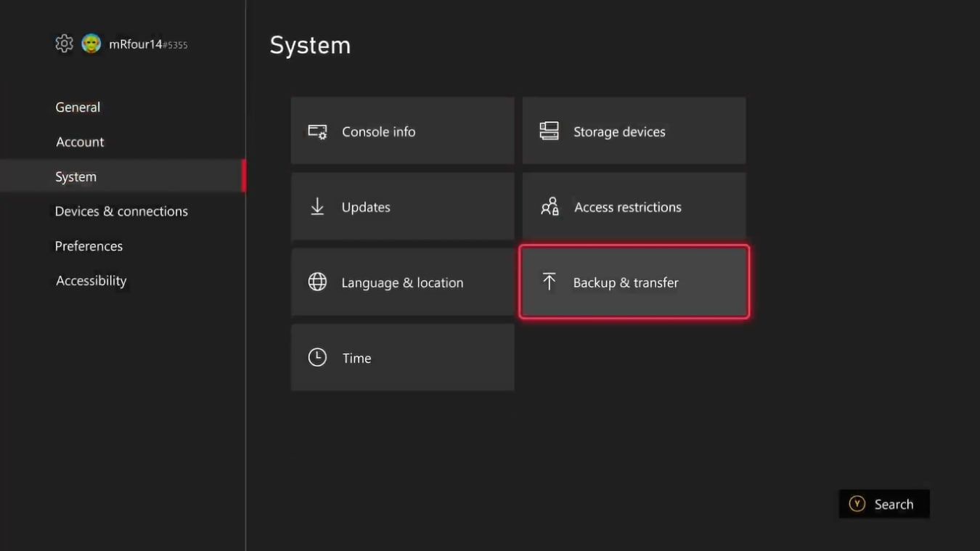The height and width of the screenshot is (551, 980).
Task: Open the Search button
Action: click(883, 504)
